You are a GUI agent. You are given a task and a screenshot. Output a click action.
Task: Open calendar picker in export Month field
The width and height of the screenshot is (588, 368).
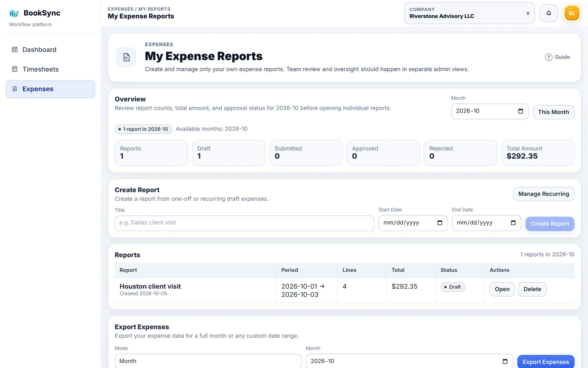tap(505, 361)
